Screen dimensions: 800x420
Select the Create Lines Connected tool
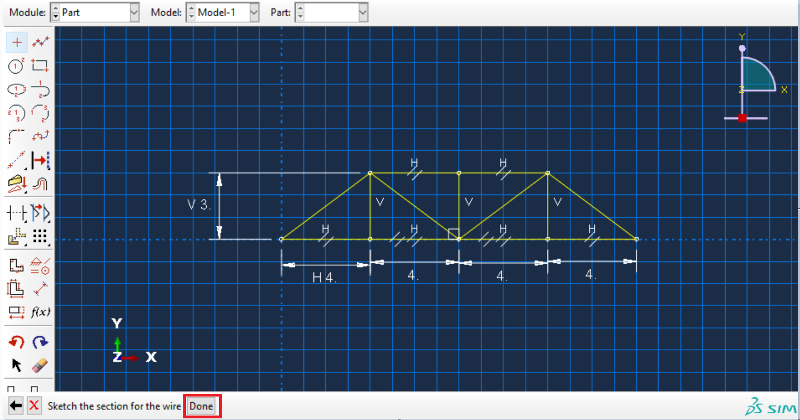tap(40, 42)
